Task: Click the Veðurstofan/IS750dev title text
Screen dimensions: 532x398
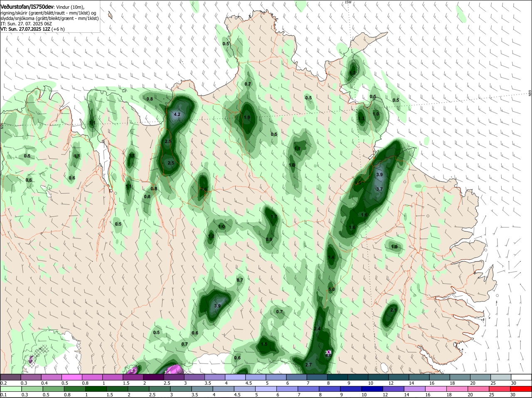Action: pyautogui.click(x=27, y=7)
